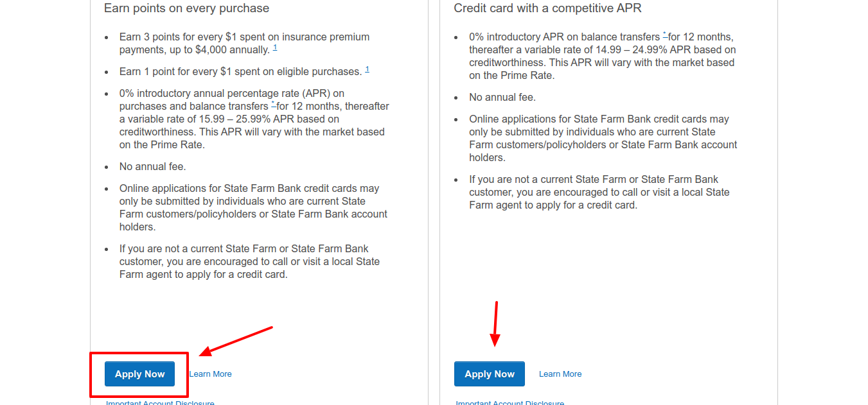The width and height of the screenshot is (868, 405).
Task: Click 'No annual fee.' in points card list
Action: coord(153,167)
